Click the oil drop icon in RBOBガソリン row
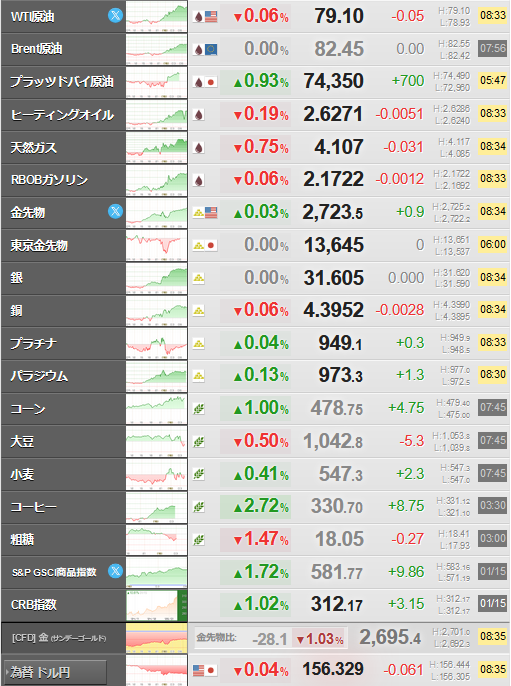Image resolution: width=511 pixels, height=686 pixels. (199, 180)
